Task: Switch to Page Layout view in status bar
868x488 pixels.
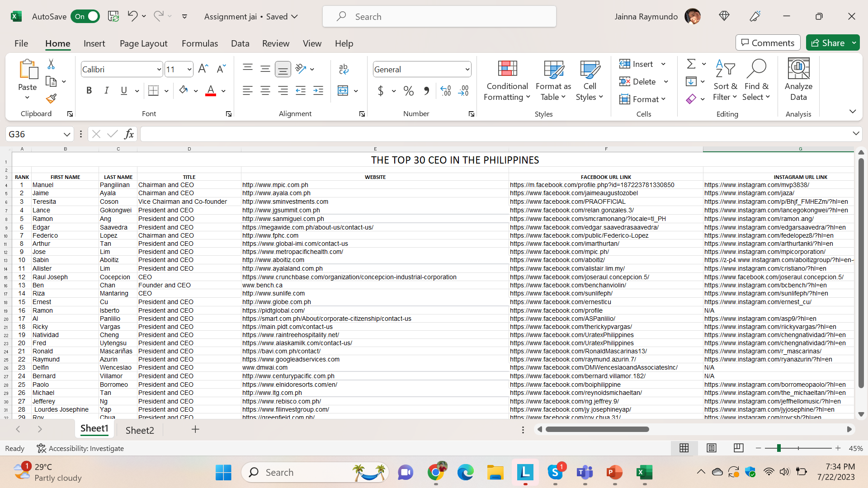Action: pos(712,448)
